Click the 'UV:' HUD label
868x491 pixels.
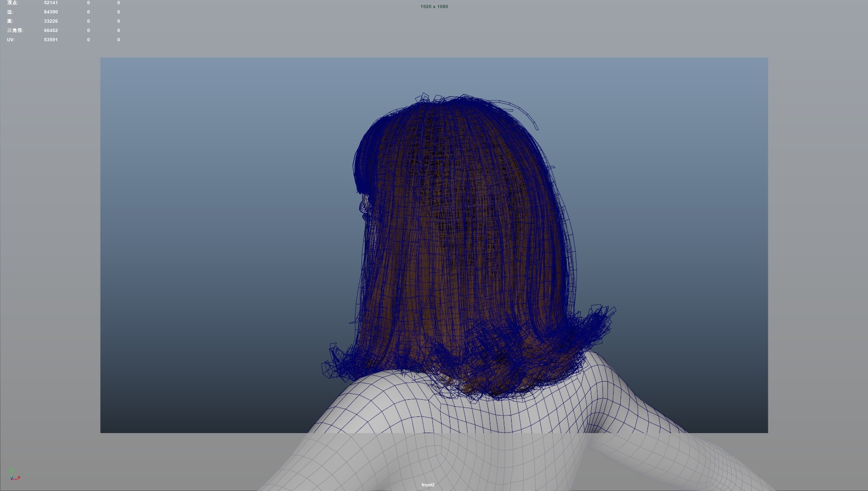point(11,40)
